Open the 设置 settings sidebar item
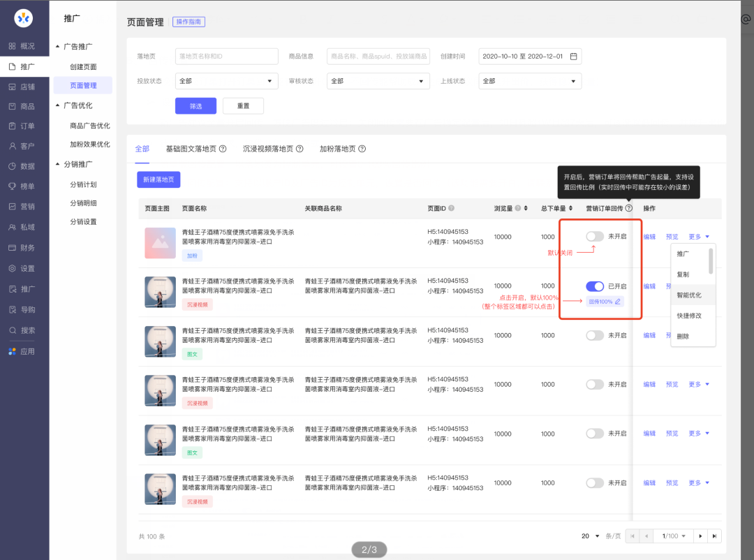The image size is (754, 560). click(x=22, y=268)
